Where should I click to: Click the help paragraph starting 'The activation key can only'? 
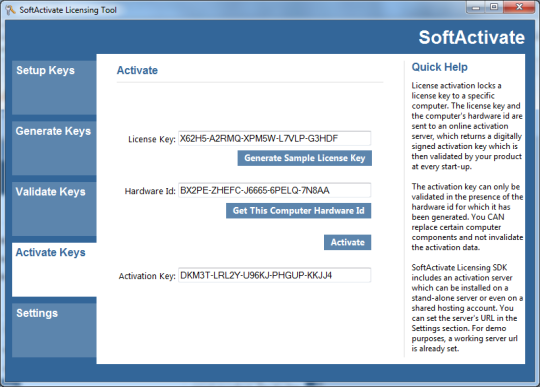pos(467,217)
